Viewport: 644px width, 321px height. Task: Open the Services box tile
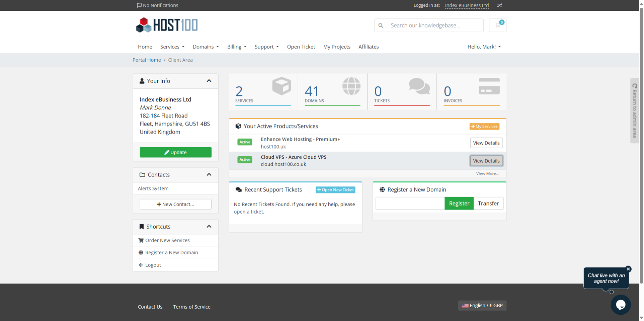pyautogui.click(x=263, y=92)
